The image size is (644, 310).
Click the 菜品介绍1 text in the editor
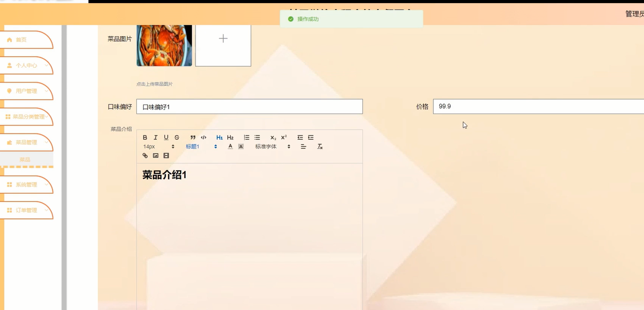165,175
